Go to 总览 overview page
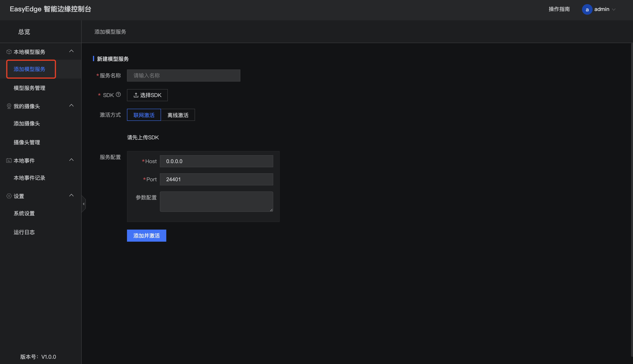The width and height of the screenshot is (633, 364). 24,32
